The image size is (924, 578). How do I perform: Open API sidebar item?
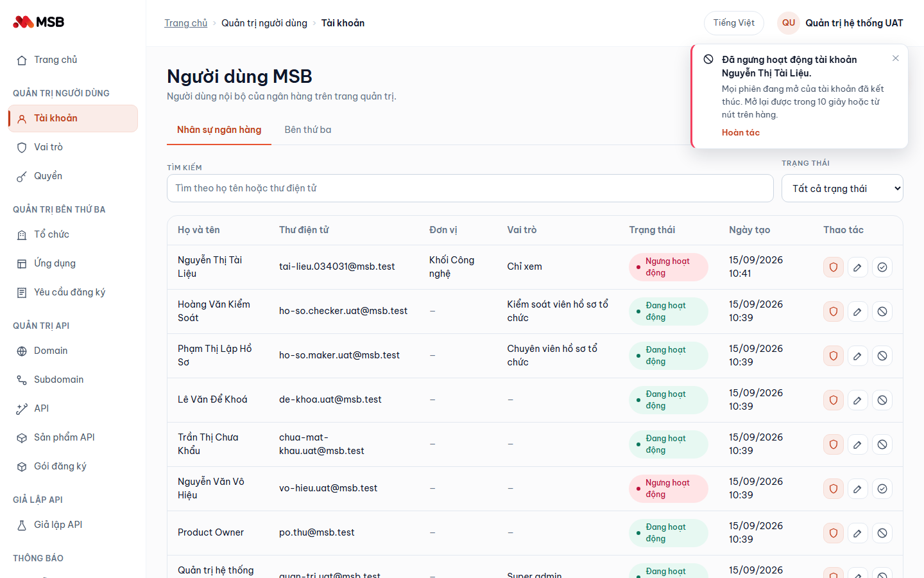pos(73,408)
